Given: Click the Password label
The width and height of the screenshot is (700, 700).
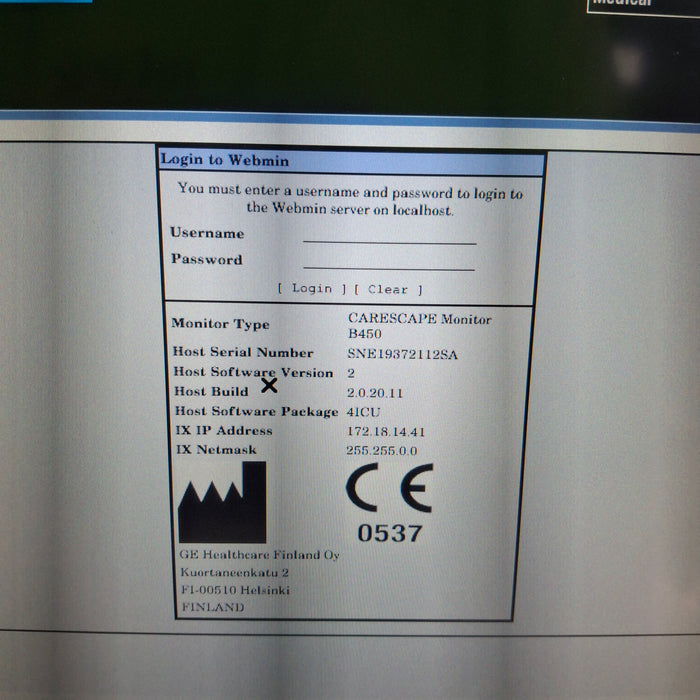Looking at the screenshot, I should click(207, 259).
